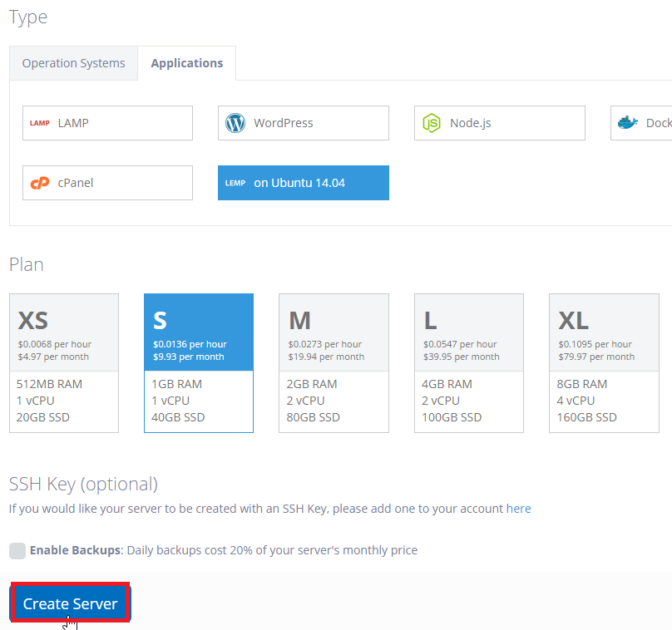Click the WordPress logo icon
672x630 pixels.
235,123
